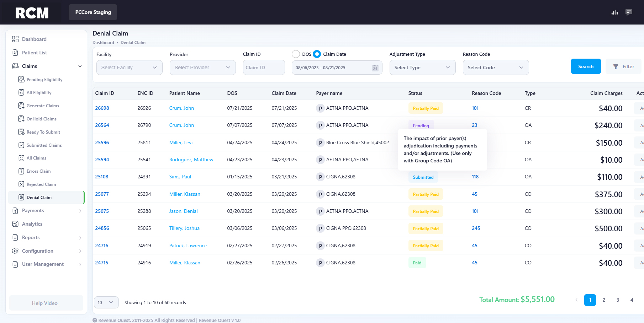
Task: Click the calendar icon in date range field
Action: pyautogui.click(x=375, y=68)
